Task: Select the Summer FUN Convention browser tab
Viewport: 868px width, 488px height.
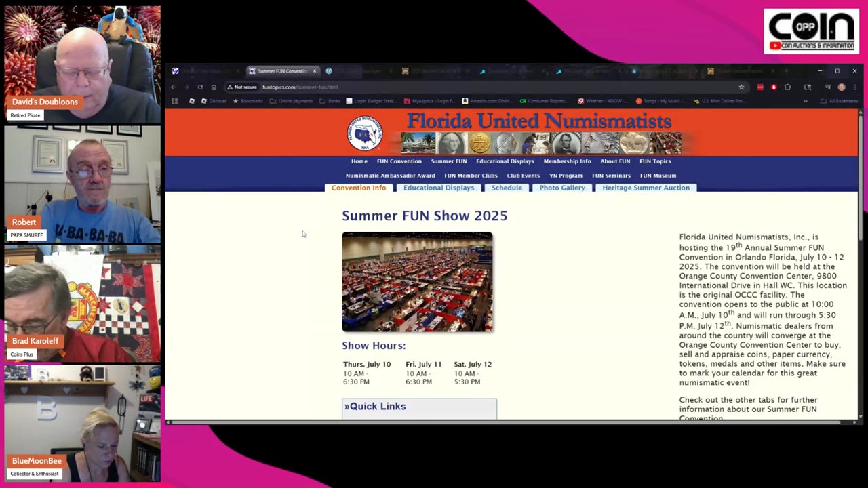Action: (281, 71)
